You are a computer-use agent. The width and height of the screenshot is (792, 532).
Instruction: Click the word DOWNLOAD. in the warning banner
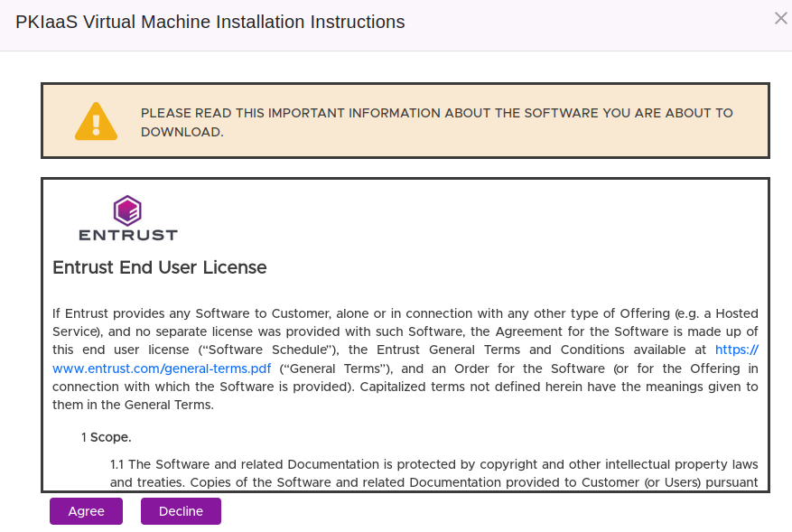tap(182, 132)
